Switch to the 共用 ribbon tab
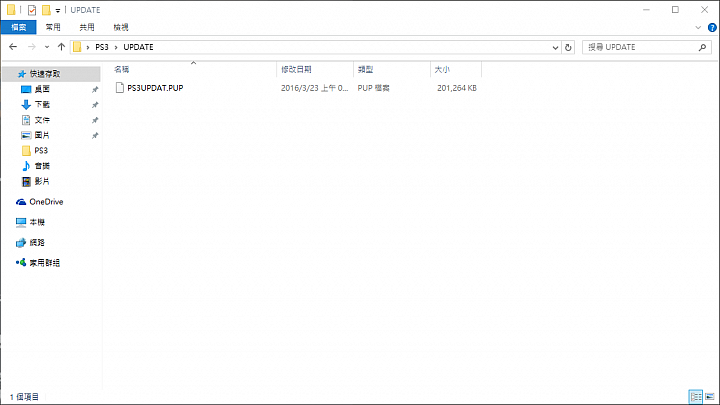The image size is (720, 405). 87,27
